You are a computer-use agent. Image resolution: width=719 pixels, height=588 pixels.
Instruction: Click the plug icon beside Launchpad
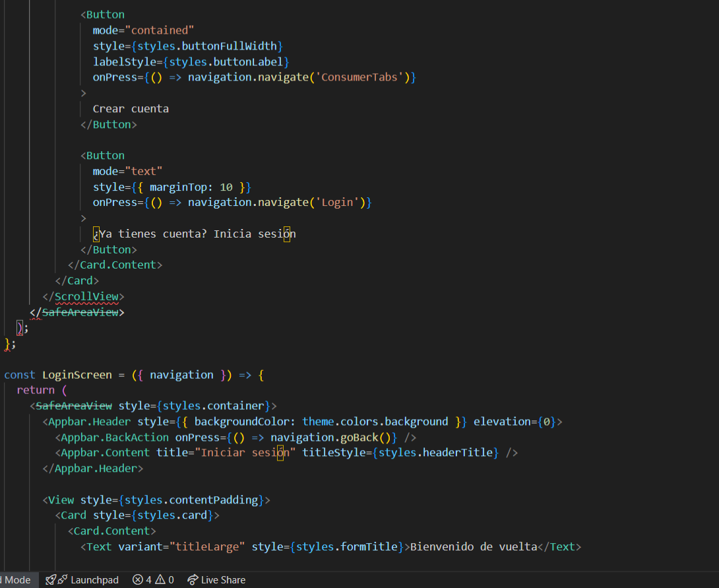click(x=63, y=579)
